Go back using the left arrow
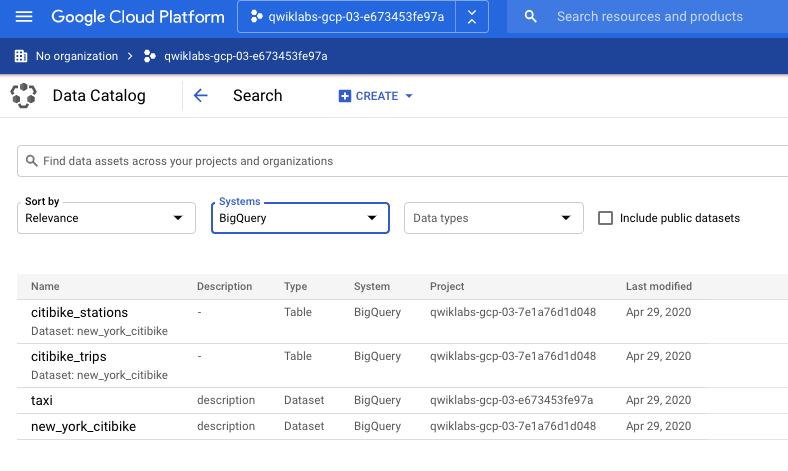 pyautogui.click(x=201, y=96)
